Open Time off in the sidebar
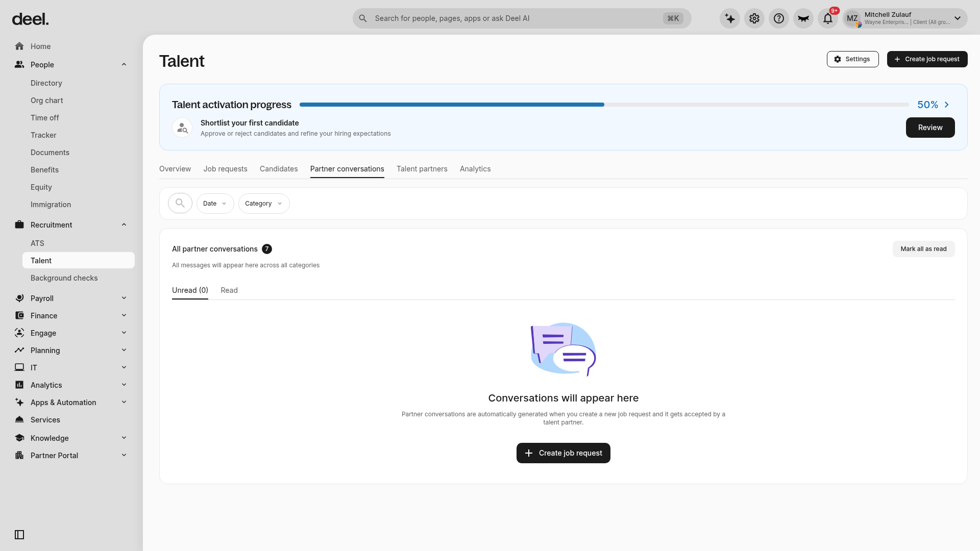This screenshot has width=980, height=551. tap(45, 118)
